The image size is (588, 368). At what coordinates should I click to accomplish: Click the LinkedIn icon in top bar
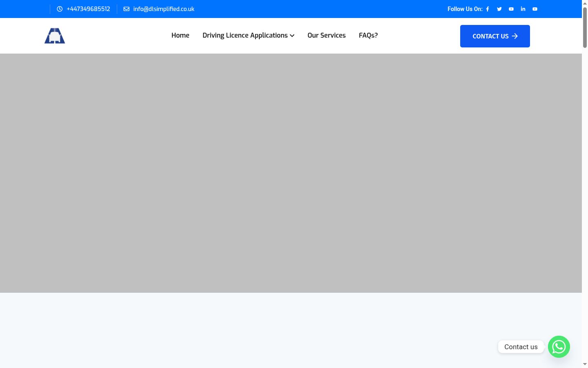pyautogui.click(x=523, y=9)
